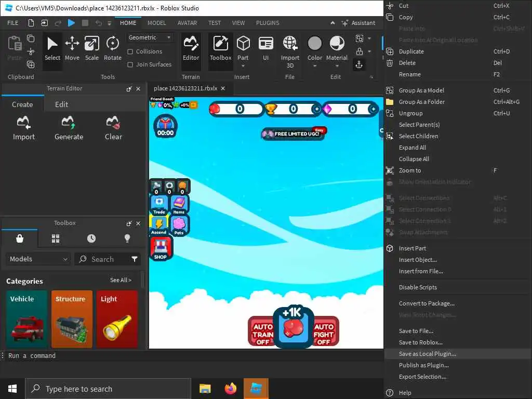532x399 pixels.
Task: Create a new file via page icon
Action: (x=31, y=23)
